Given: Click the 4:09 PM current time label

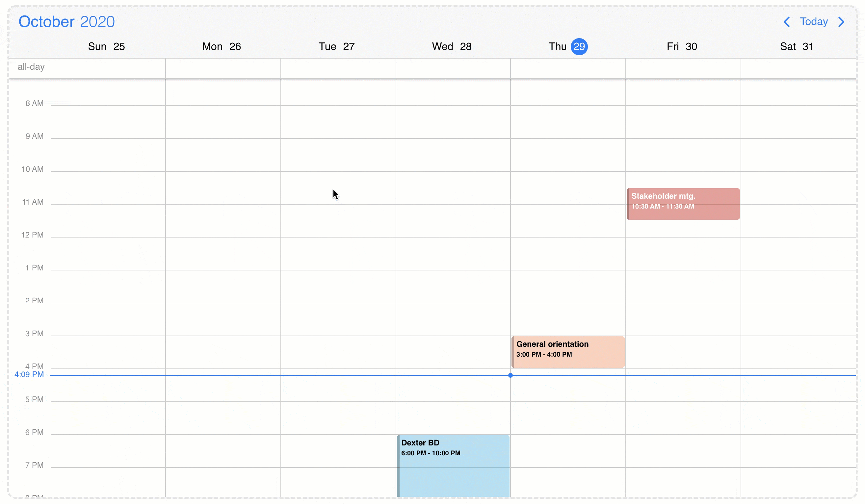Looking at the screenshot, I should pyautogui.click(x=29, y=374).
